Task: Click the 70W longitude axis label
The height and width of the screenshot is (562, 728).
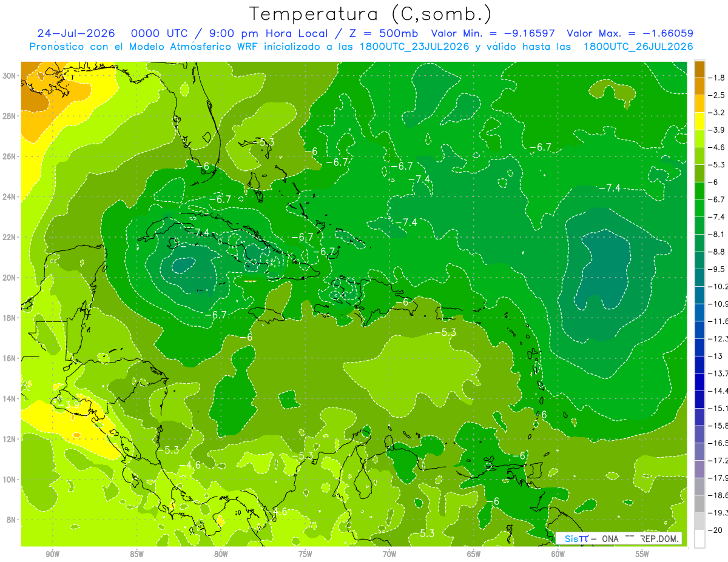Action: (389, 554)
